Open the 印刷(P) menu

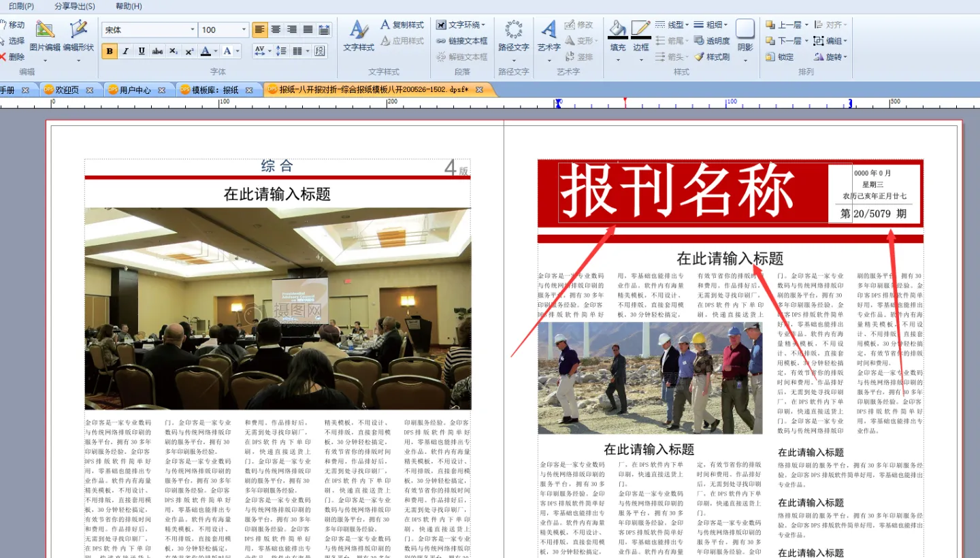(21, 6)
